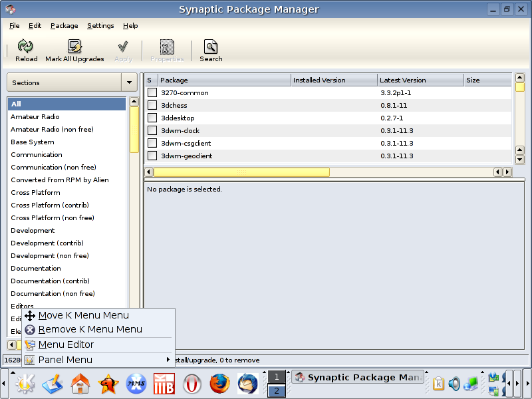Image resolution: width=532 pixels, height=399 pixels.
Task: Open the Sections dropdown
Action: 72,83
